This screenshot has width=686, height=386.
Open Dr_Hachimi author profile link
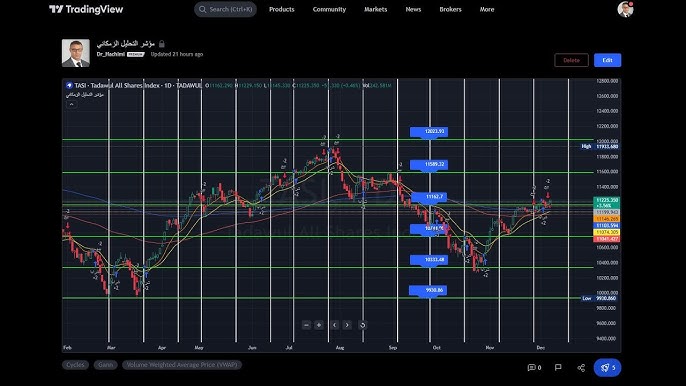(111, 54)
